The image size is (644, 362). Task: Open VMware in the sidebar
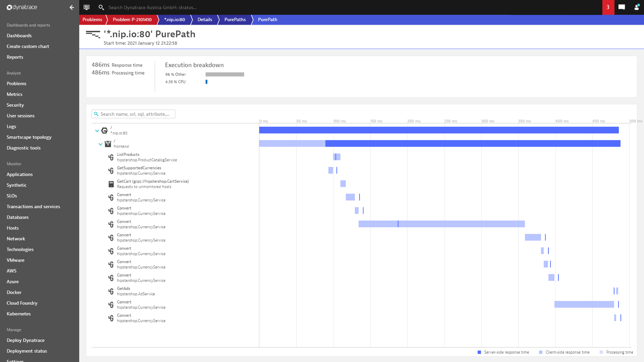[15, 260]
